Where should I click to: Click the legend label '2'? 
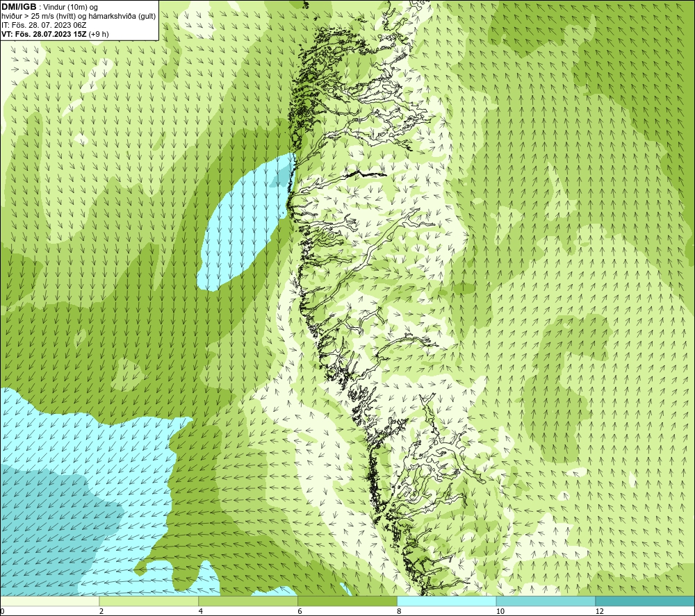[101, 611]
